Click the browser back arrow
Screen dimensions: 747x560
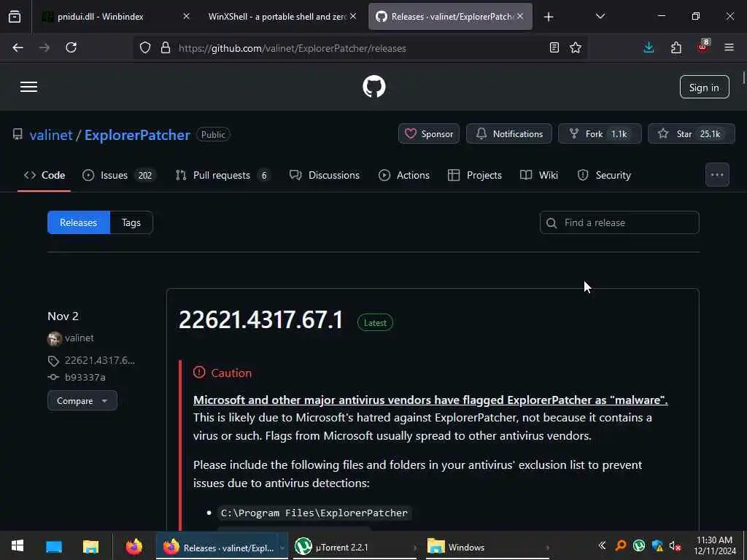click(x=18, y=47)
